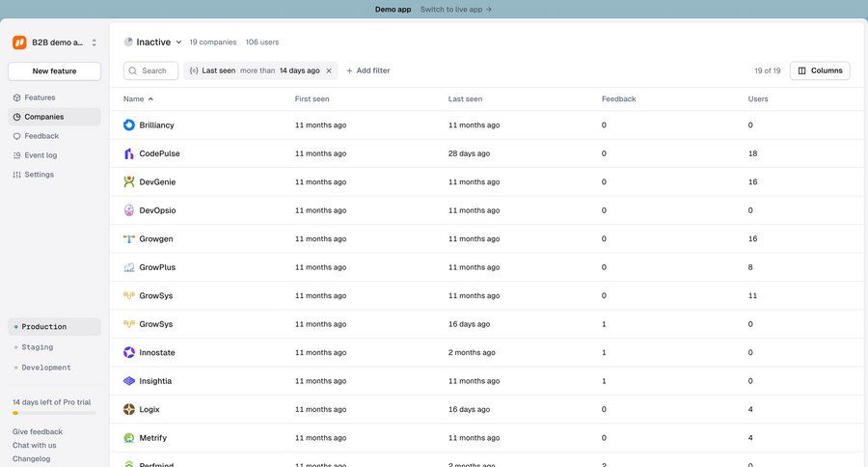Click the DevGenie company logo
Viewport: 868px width, 467px height.
(129, 181)
